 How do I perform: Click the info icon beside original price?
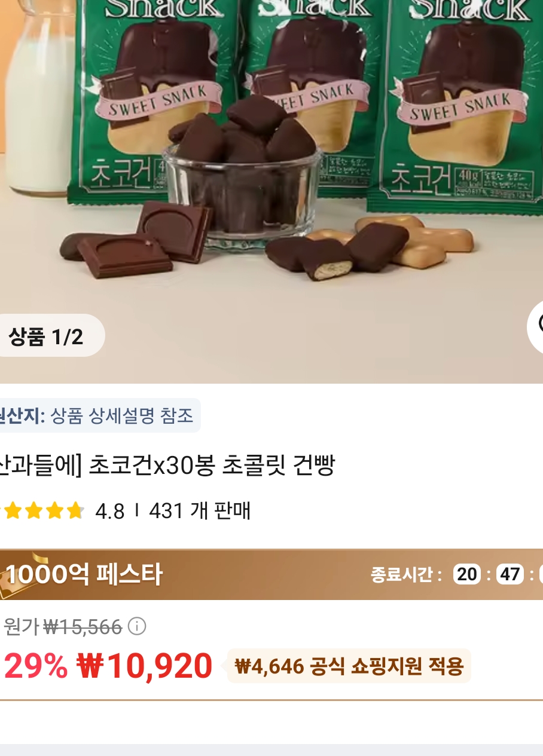[137, 627]
